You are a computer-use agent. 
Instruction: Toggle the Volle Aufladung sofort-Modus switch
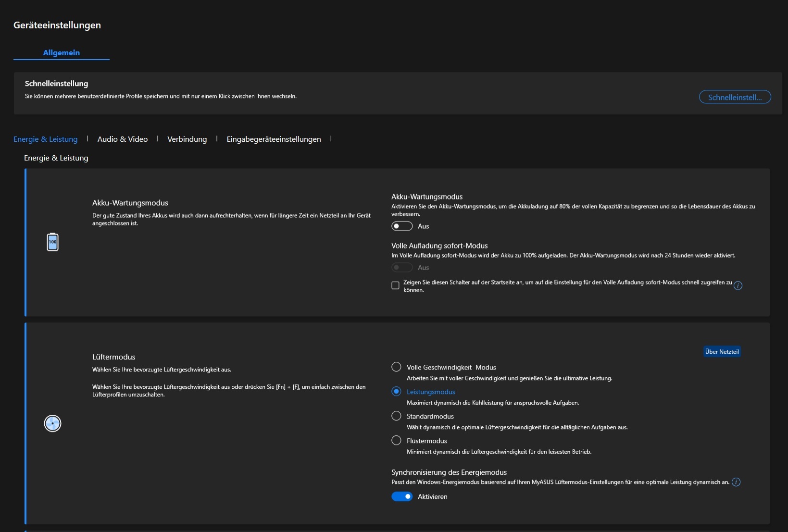[x=402, y=268]
